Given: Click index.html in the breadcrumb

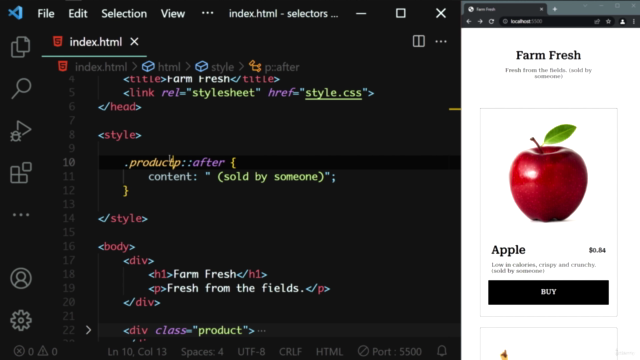Looking at the screenshot, I should point(101,67).
